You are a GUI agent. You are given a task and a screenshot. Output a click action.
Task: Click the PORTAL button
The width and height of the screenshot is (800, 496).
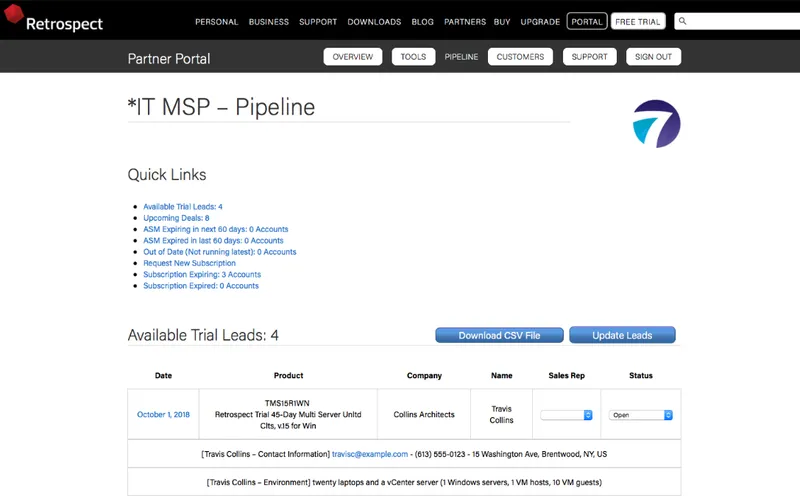pos(587,21)
